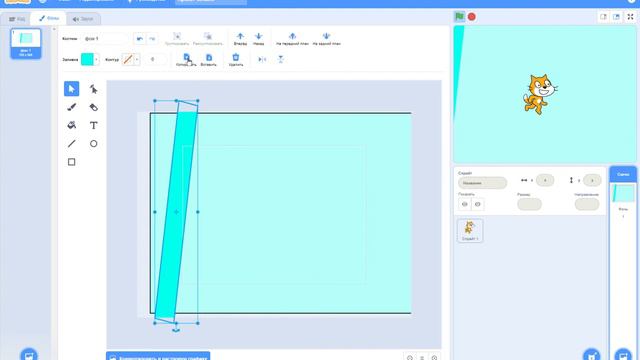640x360 pixels.
Task: Click the zoom reset icon
Action: coord(422,358)
